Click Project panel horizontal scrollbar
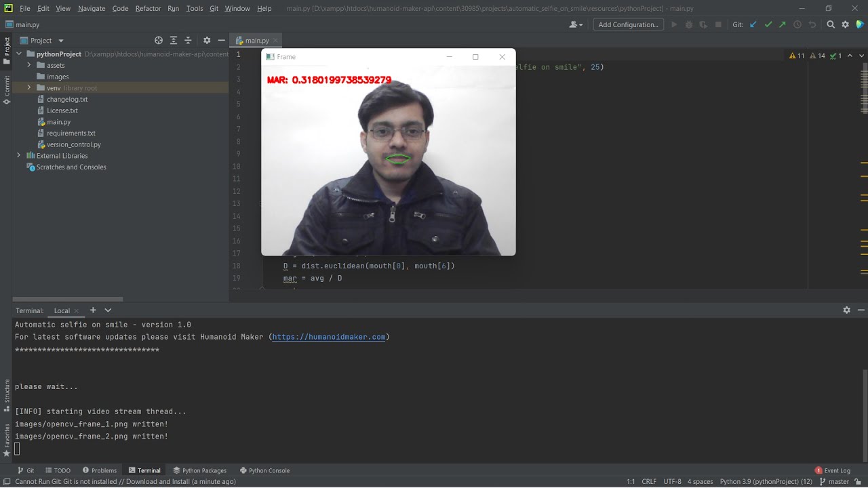This screenshot has width=868, height=488. (68, 299)
